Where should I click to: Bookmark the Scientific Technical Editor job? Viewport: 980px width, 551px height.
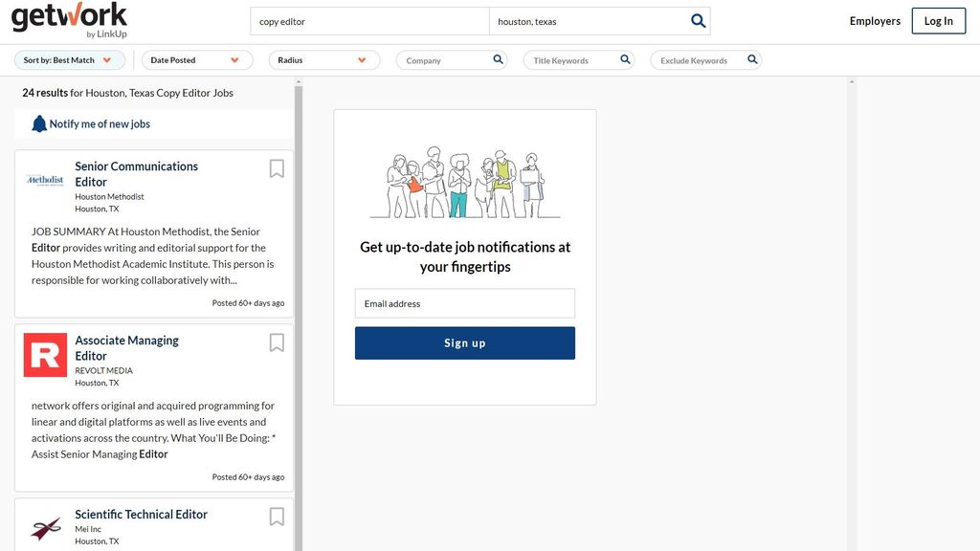(x=276, y=516)
